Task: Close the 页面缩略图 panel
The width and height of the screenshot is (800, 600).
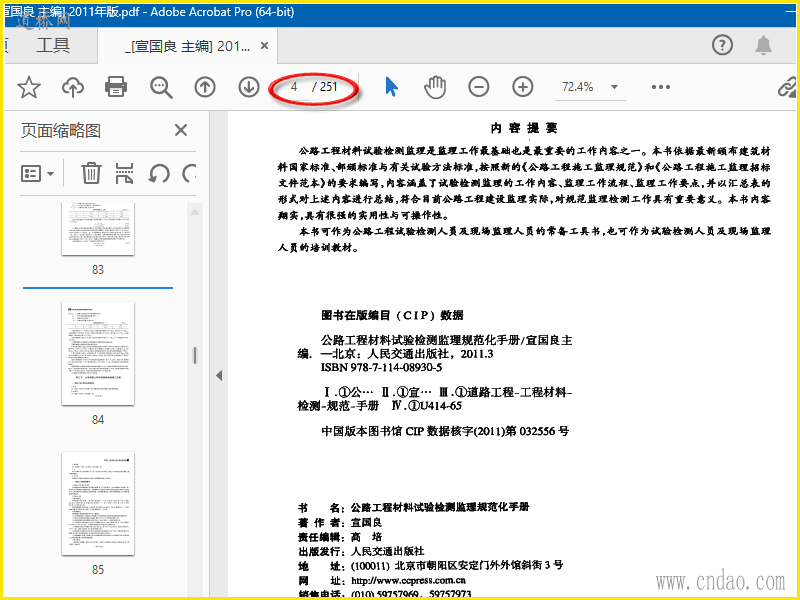Action: [x=181, y=130]
